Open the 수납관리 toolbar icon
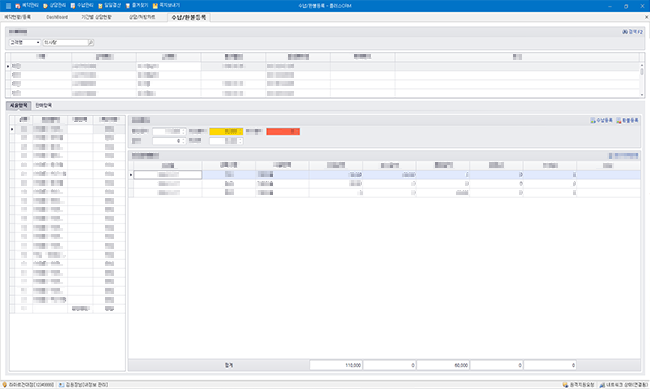650x389 pixels. (x=82, y=6)
